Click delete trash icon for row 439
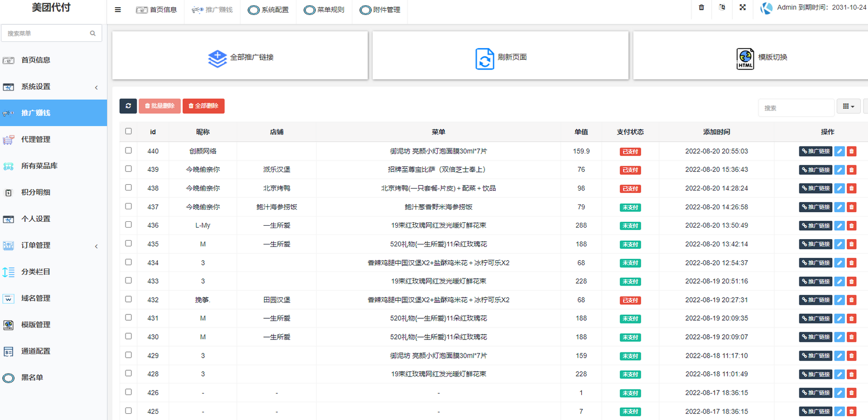 tap(852, 170)
